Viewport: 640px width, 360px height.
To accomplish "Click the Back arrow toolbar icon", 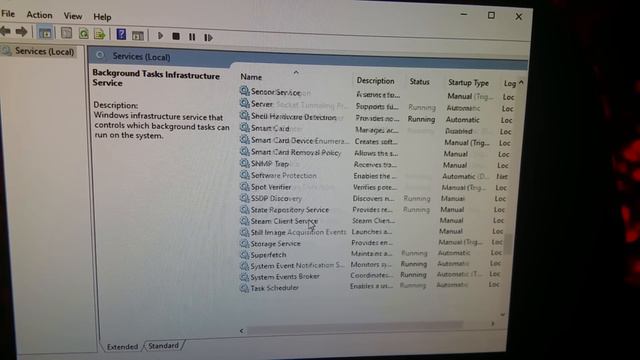I will point(6,31).
